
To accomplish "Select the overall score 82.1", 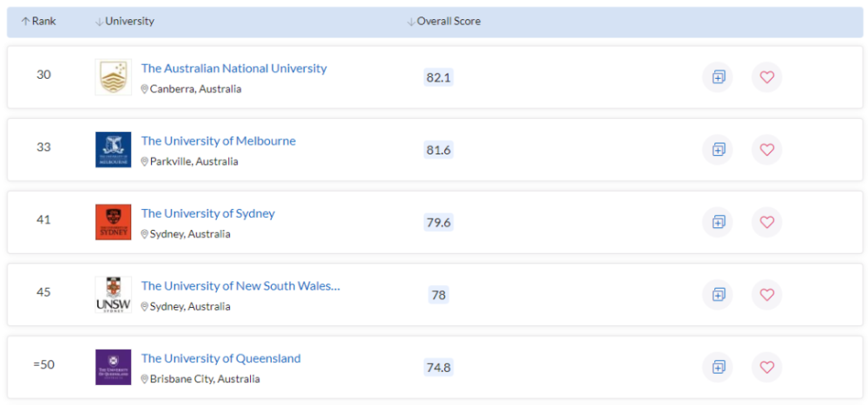I will coord(438,77).
